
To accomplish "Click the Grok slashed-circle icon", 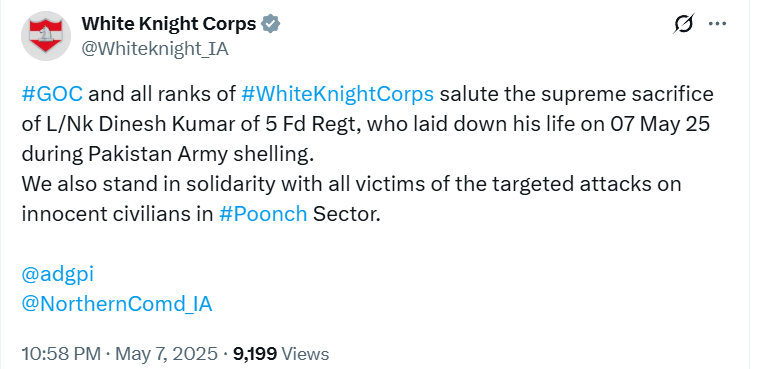I will tap(684, 23).
